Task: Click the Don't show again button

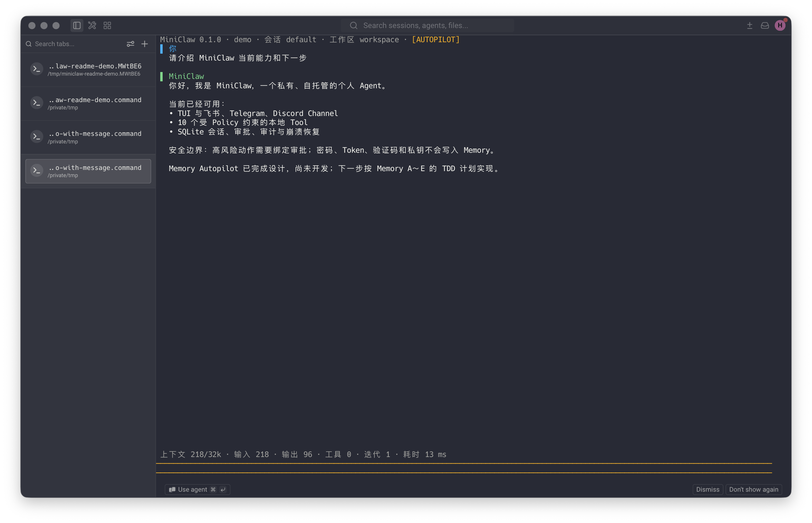Action: pos(754,489)
